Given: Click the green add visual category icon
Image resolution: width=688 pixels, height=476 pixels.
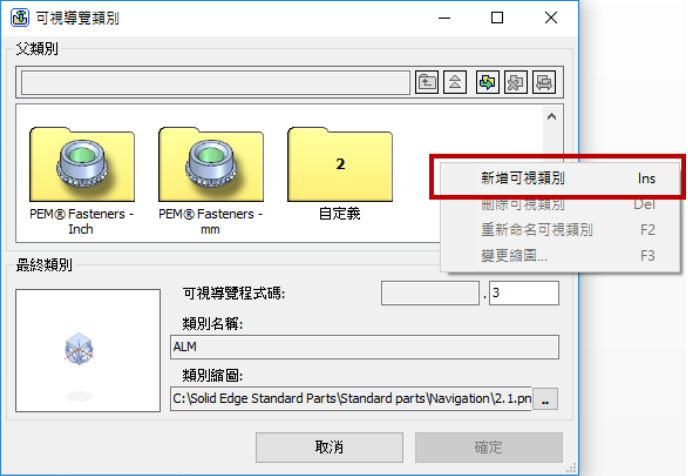Looking at the screenshot, I should tap(487, 82).
